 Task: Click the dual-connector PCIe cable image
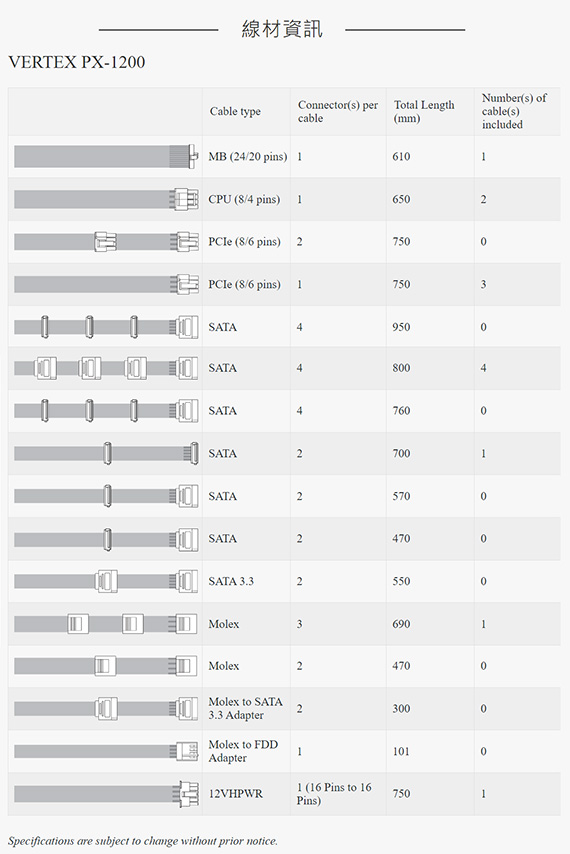click(106, 241)
